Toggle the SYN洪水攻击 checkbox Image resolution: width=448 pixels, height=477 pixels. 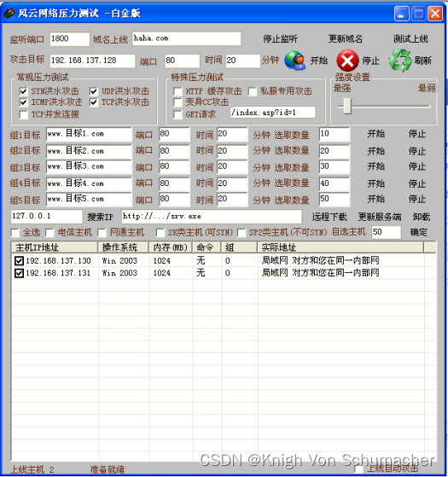point(23,91)
